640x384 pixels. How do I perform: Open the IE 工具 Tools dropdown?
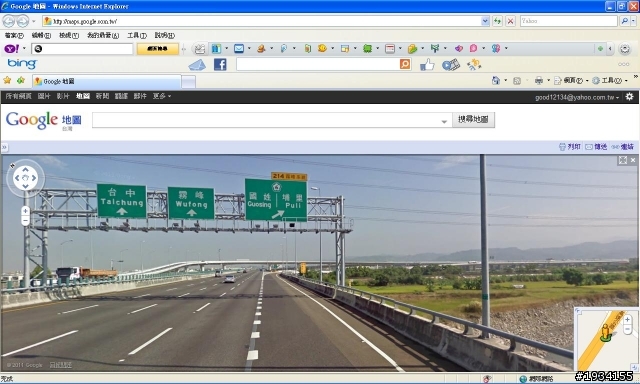click(609, 80)
